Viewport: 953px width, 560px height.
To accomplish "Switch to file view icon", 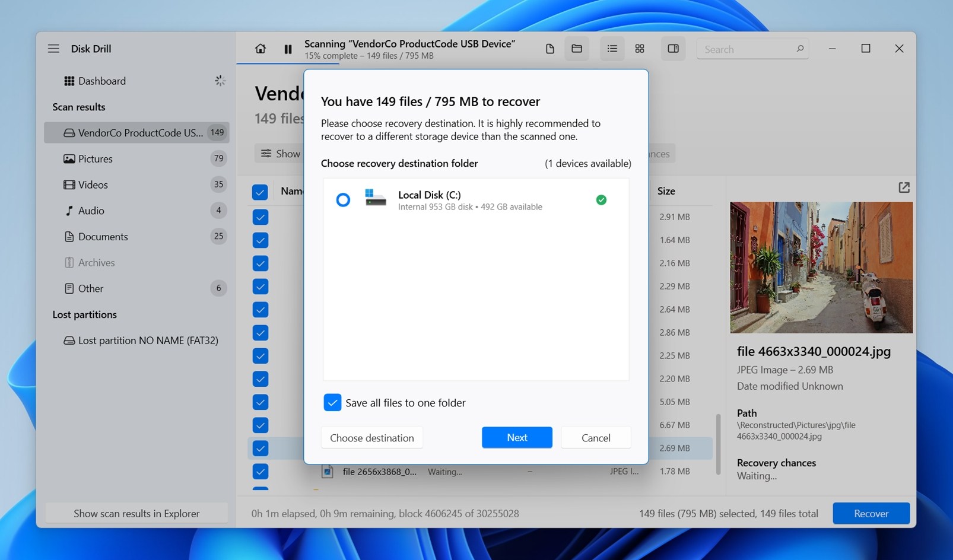I will pos(549,49).
